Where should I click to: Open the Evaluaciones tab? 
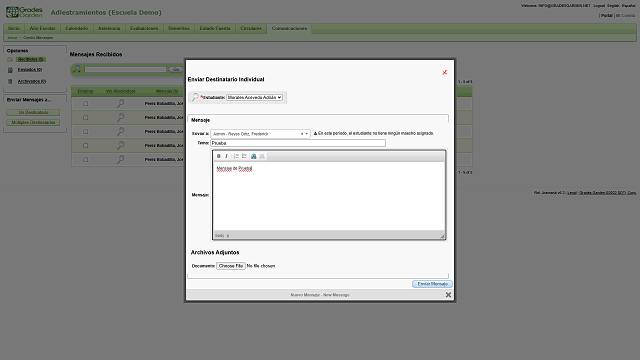tap(144, 28)
